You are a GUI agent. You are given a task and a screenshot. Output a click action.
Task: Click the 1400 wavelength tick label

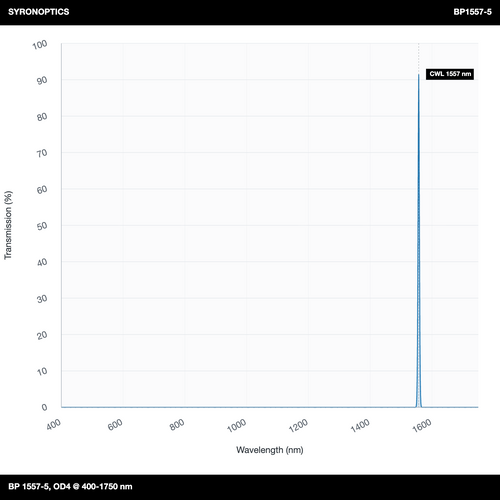(x=360, y=425)
